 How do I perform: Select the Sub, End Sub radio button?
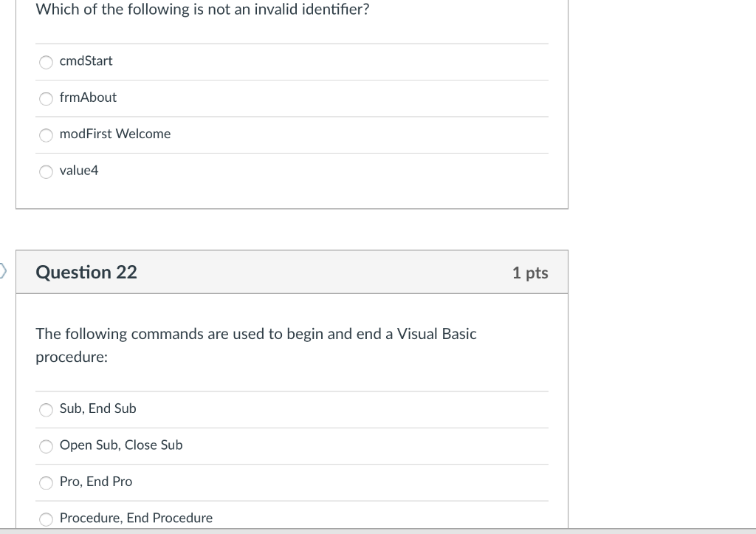click(x=46, y=410)
